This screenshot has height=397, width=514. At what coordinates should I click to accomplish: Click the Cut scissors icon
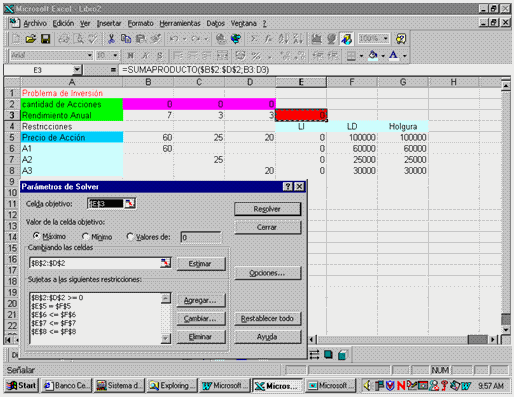click(111, 39)
